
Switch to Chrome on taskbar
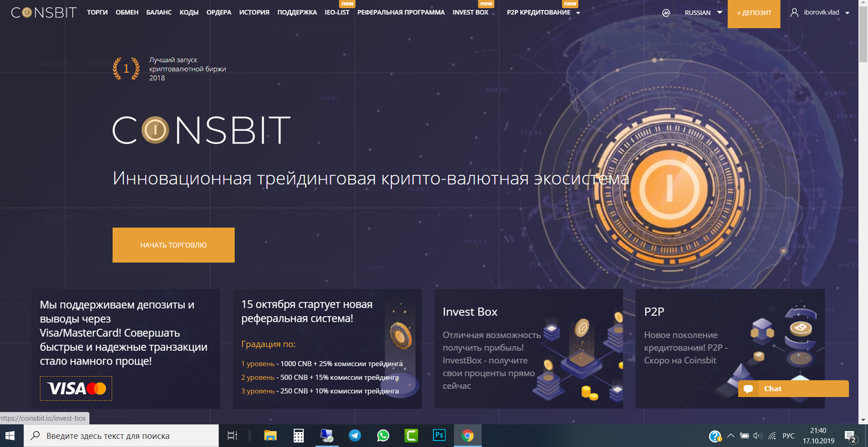pos(467,435)
